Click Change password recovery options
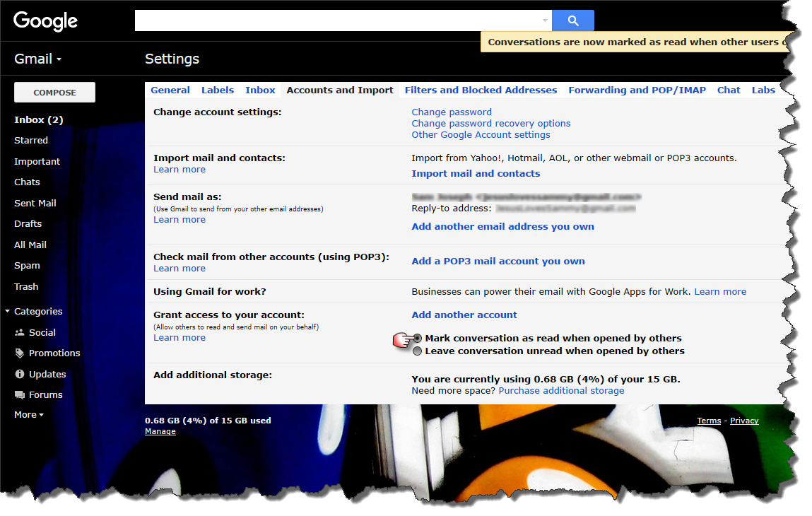This screenshot has height=516, width=812. pyautogui.click(x=491, y=123)
